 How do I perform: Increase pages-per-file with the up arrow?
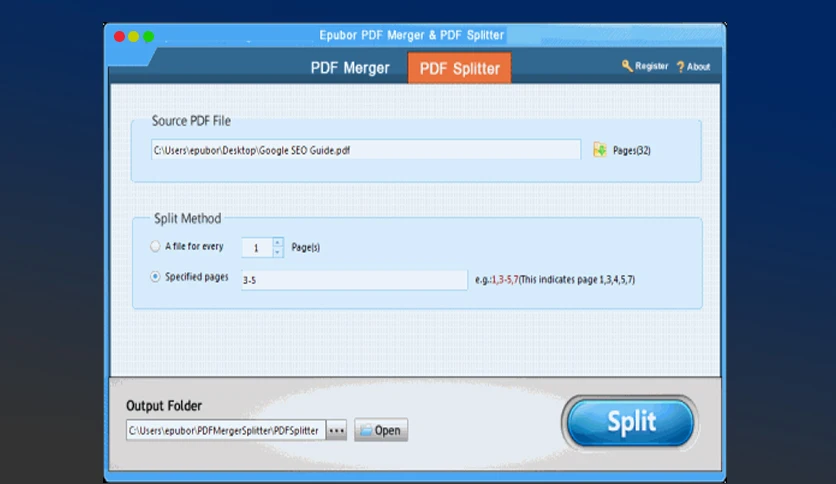point(277,243)
